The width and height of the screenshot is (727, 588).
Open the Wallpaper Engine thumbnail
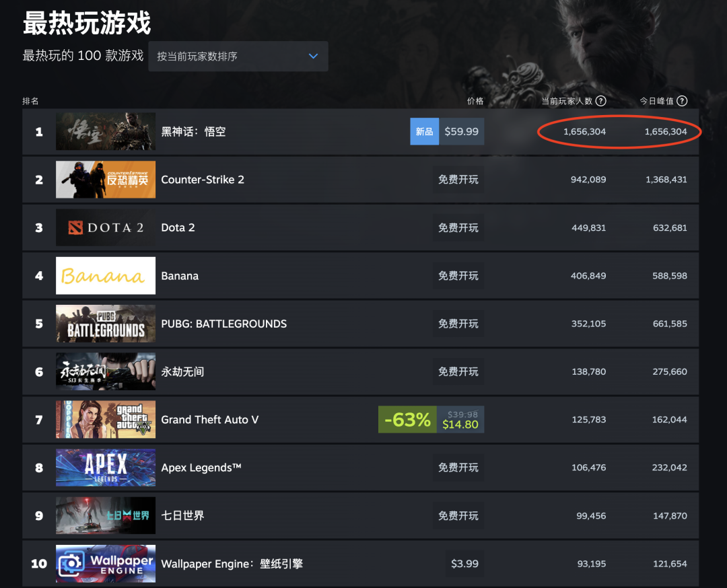(x=106, y=563)
